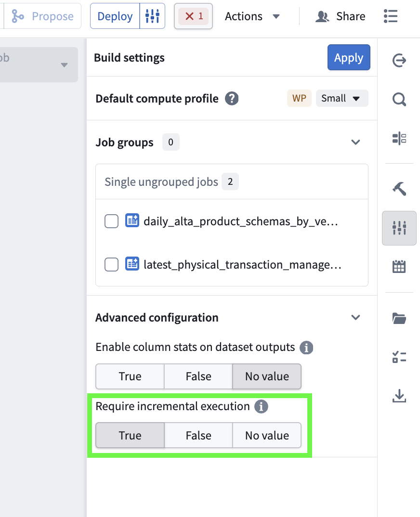Image resolution: width=420 pixels, height=517 pixels.
Task: Check the latest_physical_transaction job checkbox
Action: (x=111, y=264)
